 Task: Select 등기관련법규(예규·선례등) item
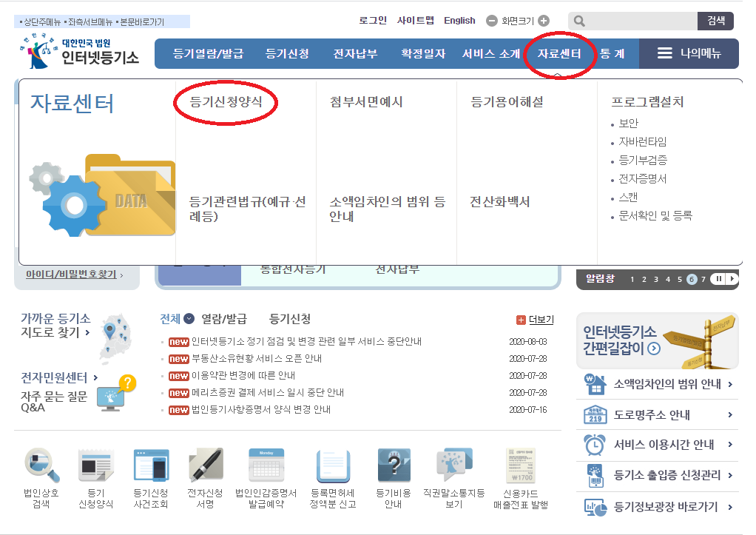(x=247, y=209)
